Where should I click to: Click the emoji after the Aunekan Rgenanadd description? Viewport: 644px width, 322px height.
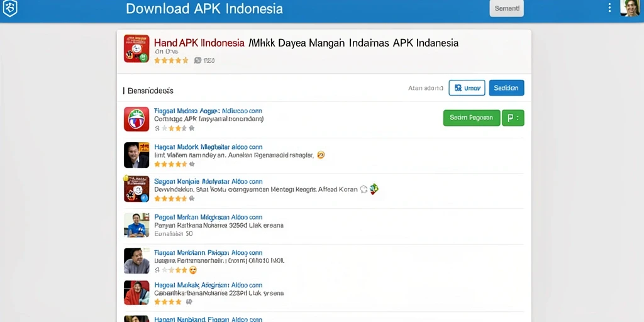(x=321, y=155)
